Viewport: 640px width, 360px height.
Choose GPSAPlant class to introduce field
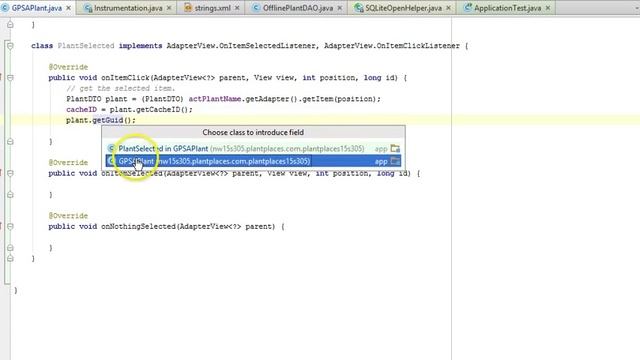pyautogui.click(x=253, y=161)
